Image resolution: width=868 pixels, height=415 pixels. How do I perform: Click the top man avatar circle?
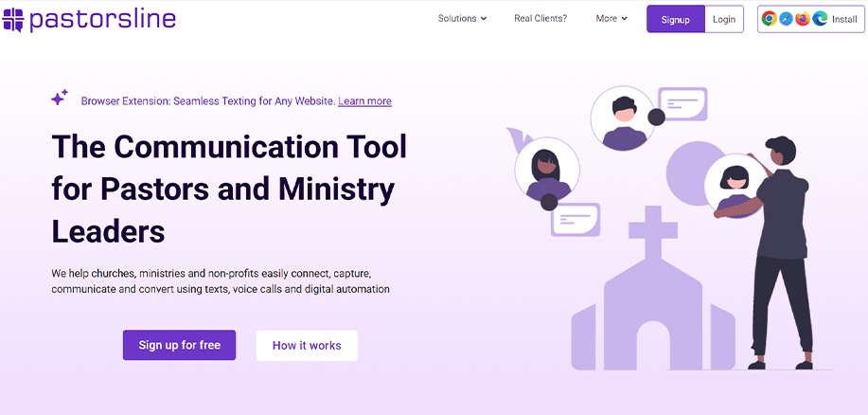coord(623,118)
